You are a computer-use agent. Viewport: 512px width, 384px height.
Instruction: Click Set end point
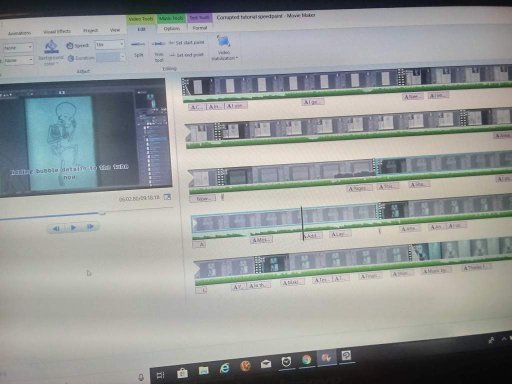pos(187,55)
